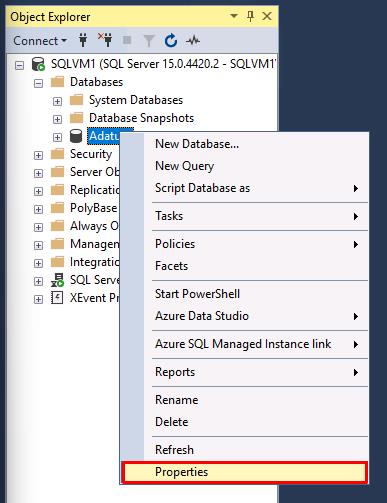Image resolution: width=387 pixels, height=503 pixels.
Task: Click the Server Objects folder icon
Action: pos(57,172)
